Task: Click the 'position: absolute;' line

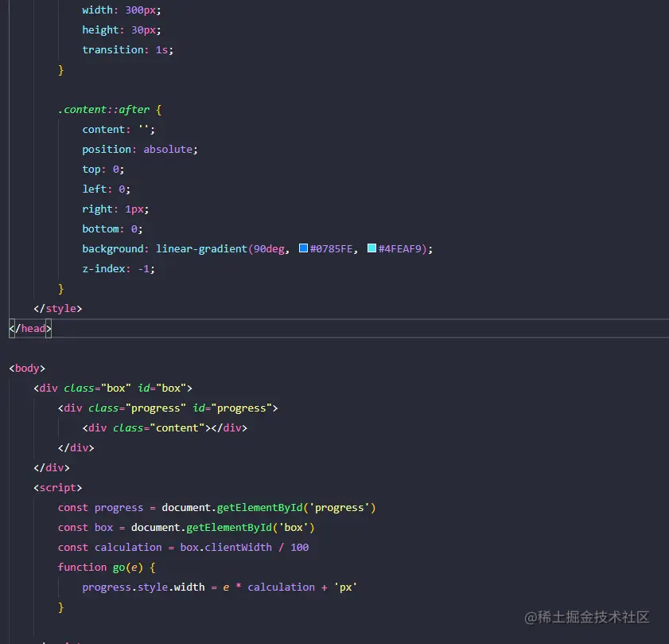Action: click(x=140, y=150)
